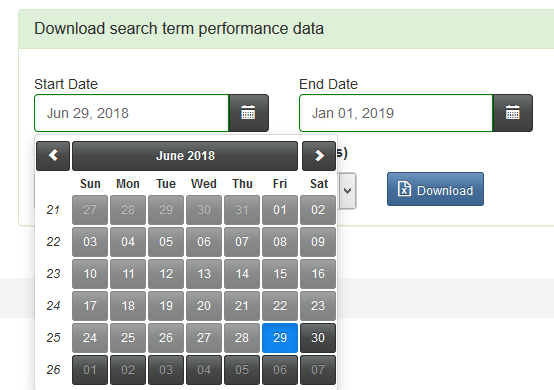Viewport: 554px width, 390px height.
Task: Choose June 22 in the calendar
Action: (x=280, y=306)
